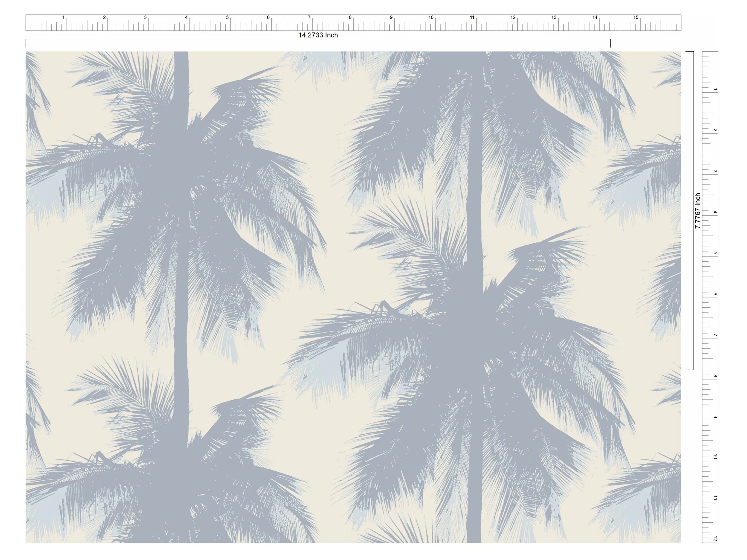Click number 12 on the top ruler
Viewport: 747px width, 560px height.
(x=513, y=17)
